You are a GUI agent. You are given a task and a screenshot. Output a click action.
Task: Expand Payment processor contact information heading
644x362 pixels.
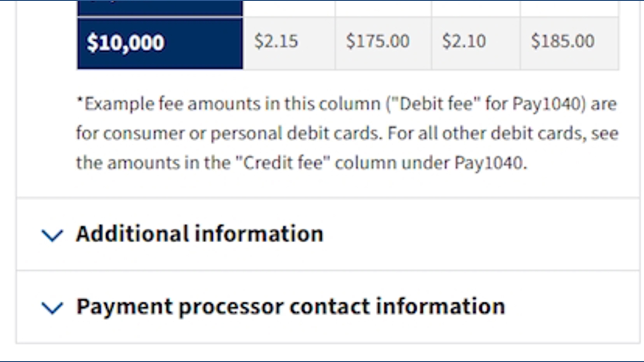[x=290, y=306]
